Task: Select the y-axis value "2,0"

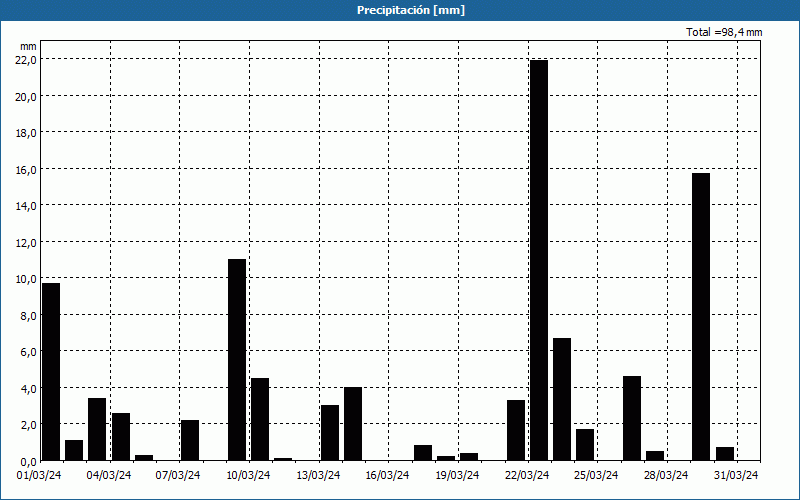Action: pyautogui.click(x=29, y=424)
